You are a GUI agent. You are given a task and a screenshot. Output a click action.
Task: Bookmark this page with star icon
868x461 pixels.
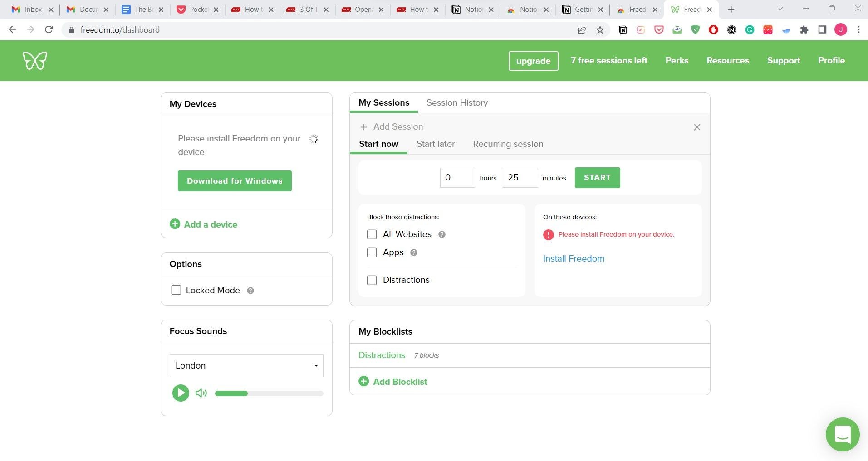[x=600, y=30]
